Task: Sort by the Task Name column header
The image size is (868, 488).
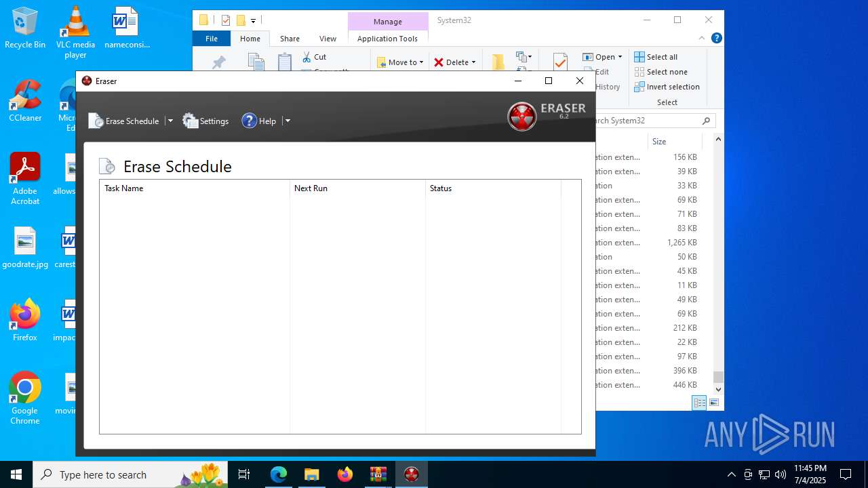Action: (x=195, y=188)
